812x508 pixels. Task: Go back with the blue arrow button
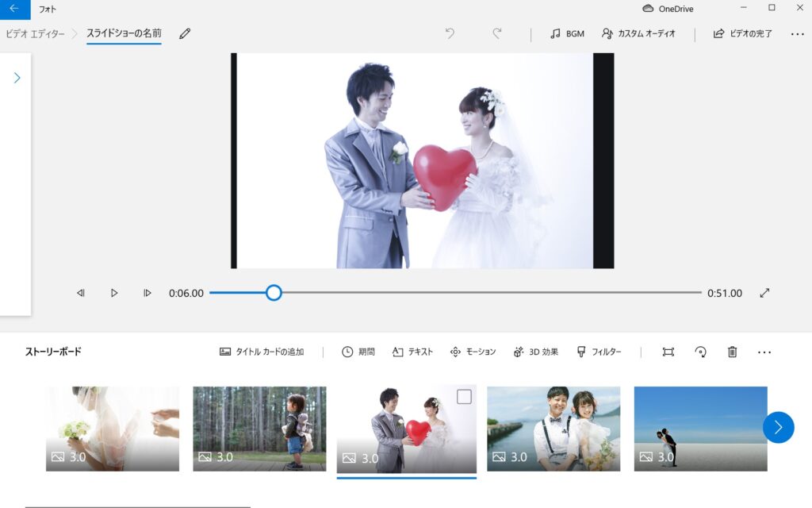coord(14,9)
